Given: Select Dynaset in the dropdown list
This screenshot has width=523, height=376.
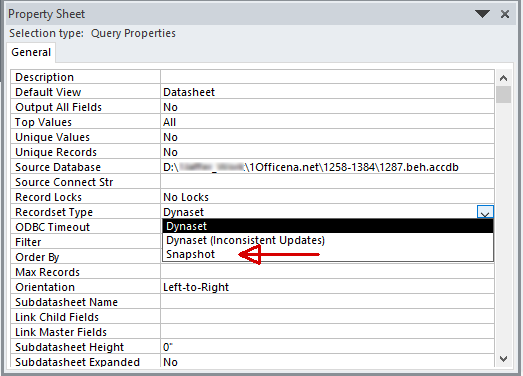Looking at the screenshot, I should coord(328,226).
